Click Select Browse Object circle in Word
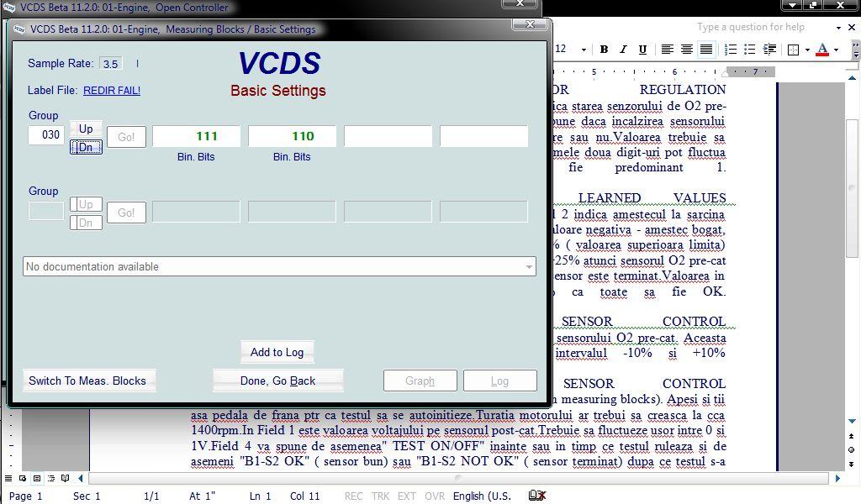 pyautogui.click(x=851, y=449)
